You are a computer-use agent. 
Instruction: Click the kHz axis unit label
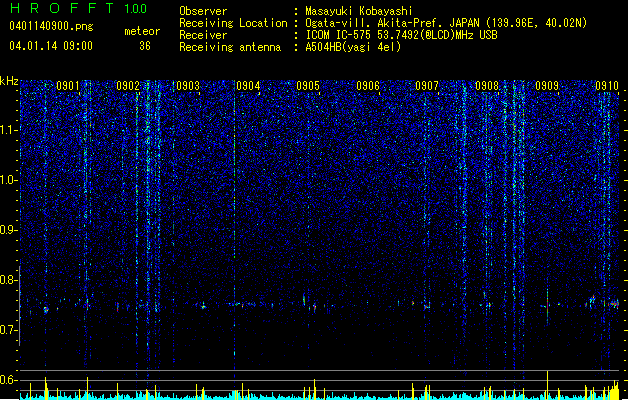click(x=9, y=81)
